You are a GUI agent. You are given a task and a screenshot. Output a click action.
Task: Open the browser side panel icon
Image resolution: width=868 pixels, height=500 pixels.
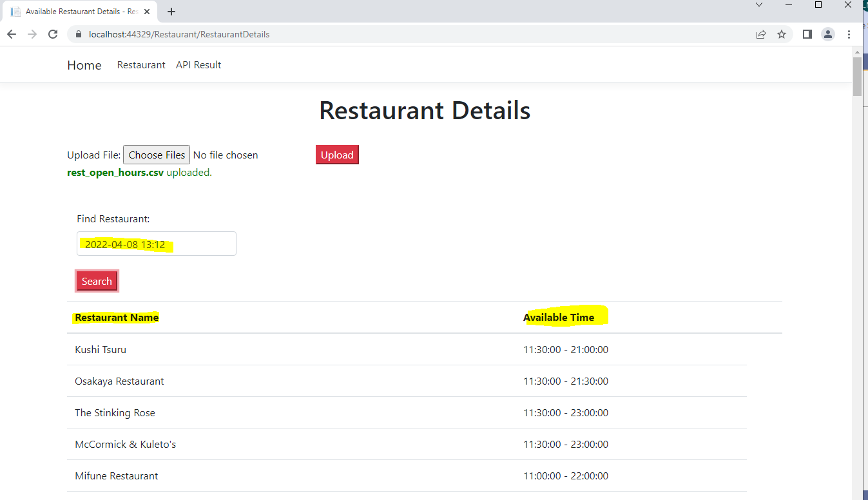tap(807, 34)
